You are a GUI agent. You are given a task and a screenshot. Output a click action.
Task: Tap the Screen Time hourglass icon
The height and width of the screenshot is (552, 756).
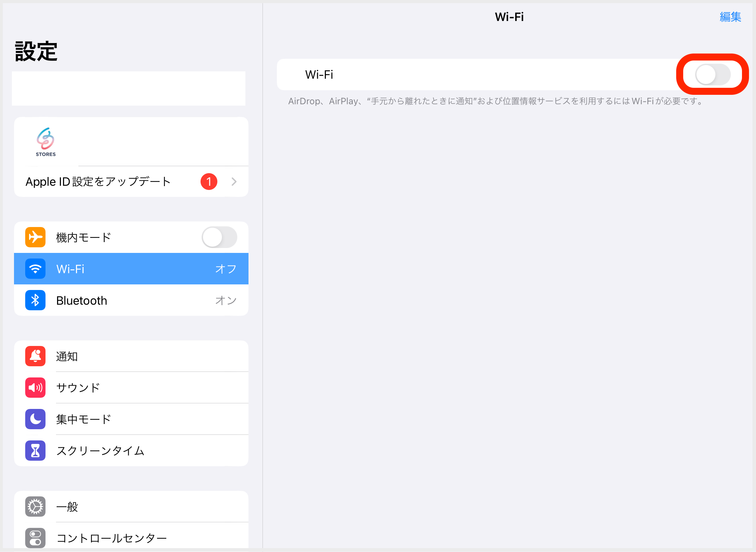pos(35,451)
